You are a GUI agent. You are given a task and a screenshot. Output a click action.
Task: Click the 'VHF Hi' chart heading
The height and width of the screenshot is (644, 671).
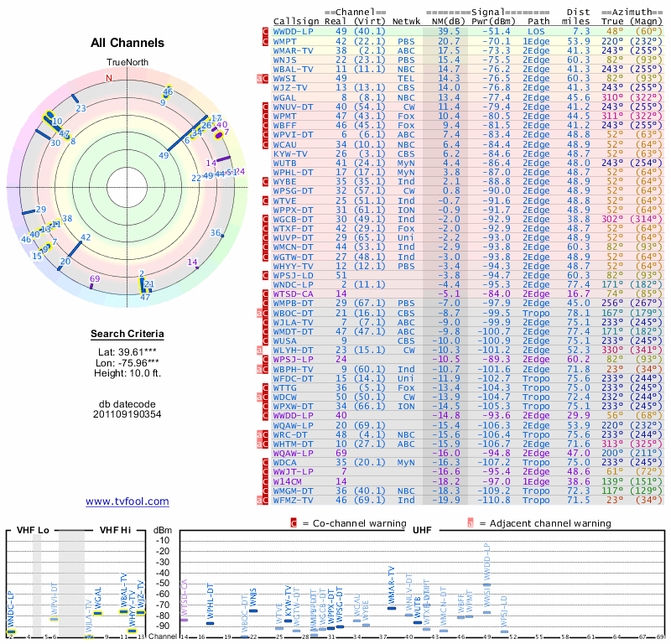[115, 530]
